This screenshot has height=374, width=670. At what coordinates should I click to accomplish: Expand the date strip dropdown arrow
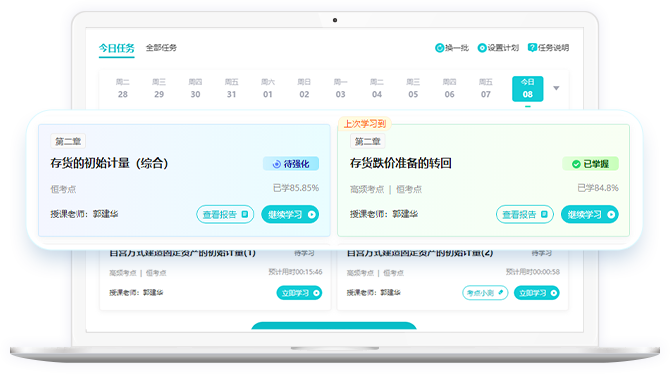click(x=556, y=88)
